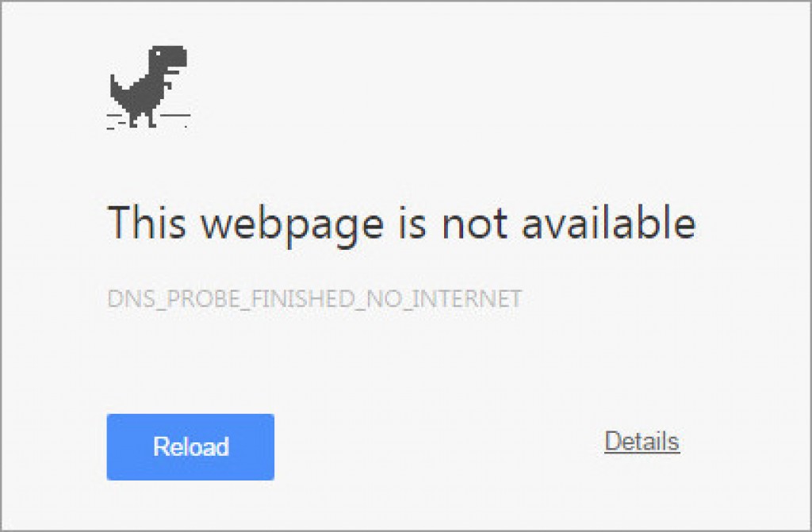This screenshot has height=532, width=812.
Task: Start the offline dinosaur game icon
Action: pos(148,86)
